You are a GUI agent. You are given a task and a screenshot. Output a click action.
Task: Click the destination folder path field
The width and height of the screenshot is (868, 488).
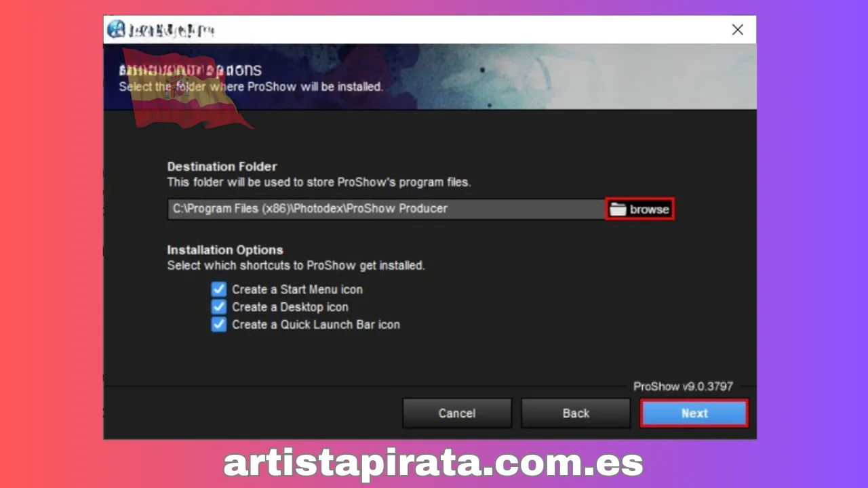click(x=386, y=209)
